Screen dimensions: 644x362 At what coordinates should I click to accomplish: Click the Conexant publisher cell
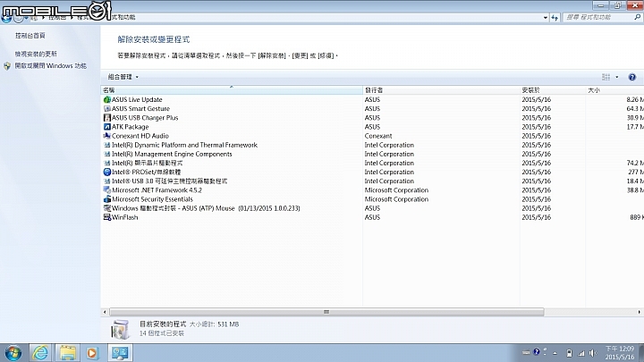pyautogui.click(x=378, y=136)
